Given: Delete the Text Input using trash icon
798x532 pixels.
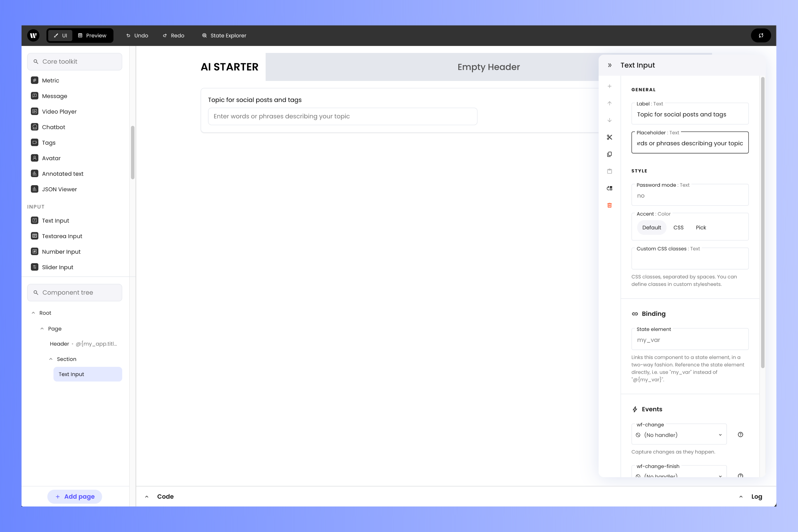Looking at the screenshot, I should coord(610,205).
